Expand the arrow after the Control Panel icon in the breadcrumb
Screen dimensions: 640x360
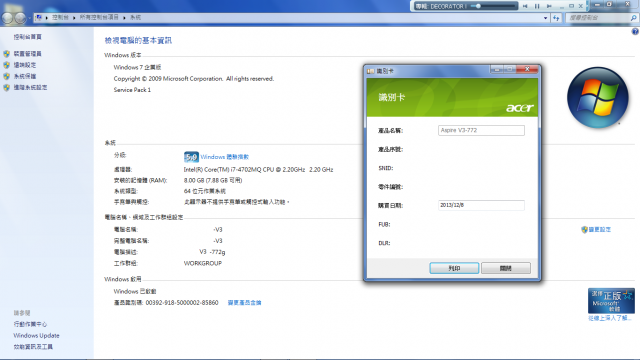(x=47, y=18)
